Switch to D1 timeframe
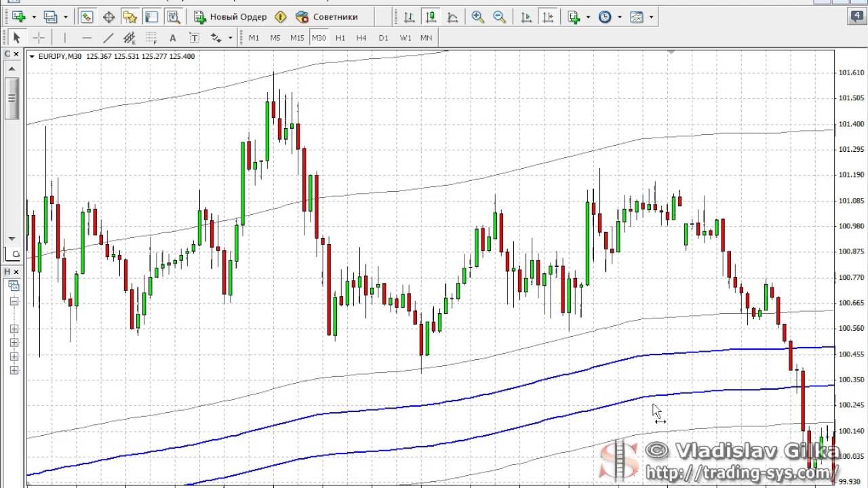The width and height of the screenshot is (868, 488). (x=383, y=38)
